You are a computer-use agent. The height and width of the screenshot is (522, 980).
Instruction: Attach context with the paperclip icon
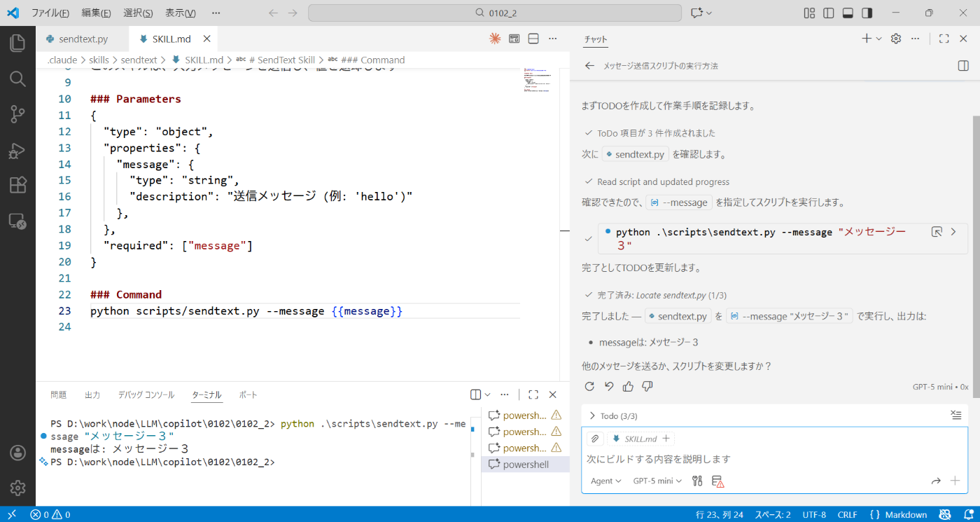click(596, 438)
